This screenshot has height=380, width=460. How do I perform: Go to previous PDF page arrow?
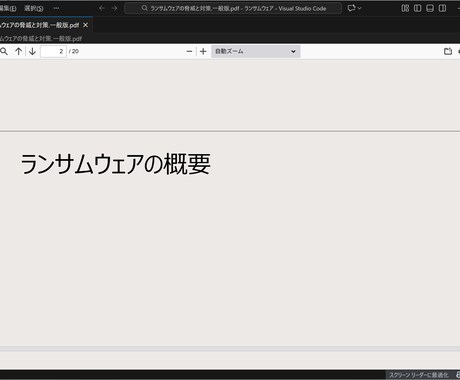19,51
